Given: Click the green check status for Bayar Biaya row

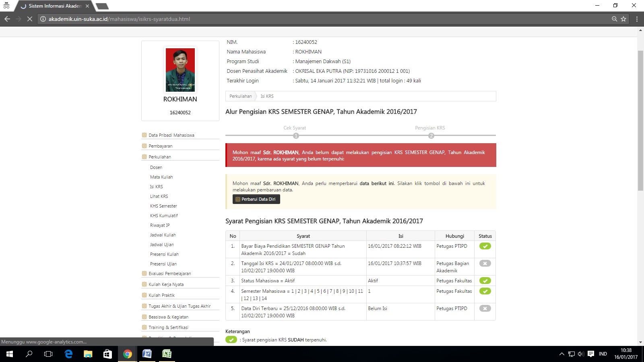Looking at the screenshot, I should click(x=485, y=246).
